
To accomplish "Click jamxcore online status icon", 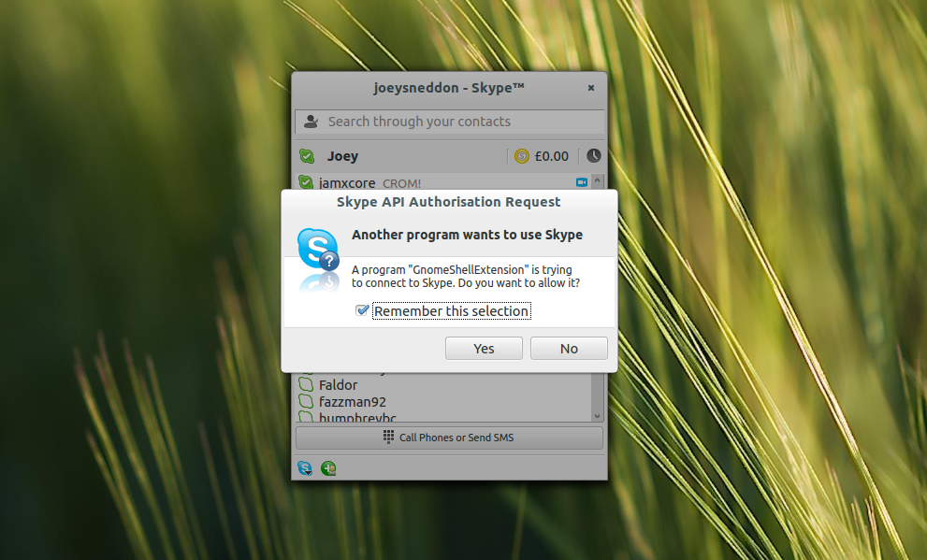I will point(306,182).
